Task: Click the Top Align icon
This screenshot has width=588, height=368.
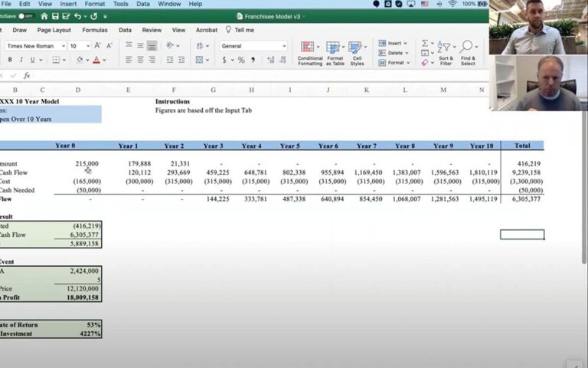Action: [129, 45]
